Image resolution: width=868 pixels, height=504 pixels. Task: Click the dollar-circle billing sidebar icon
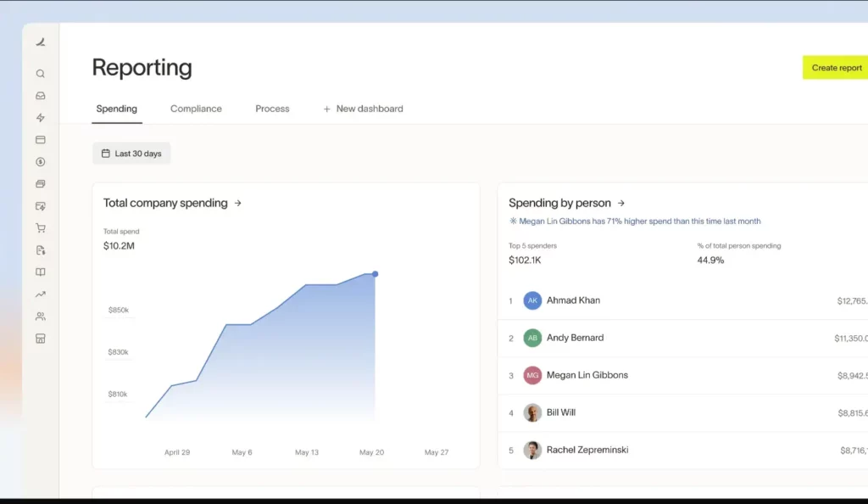pos(40,161)
